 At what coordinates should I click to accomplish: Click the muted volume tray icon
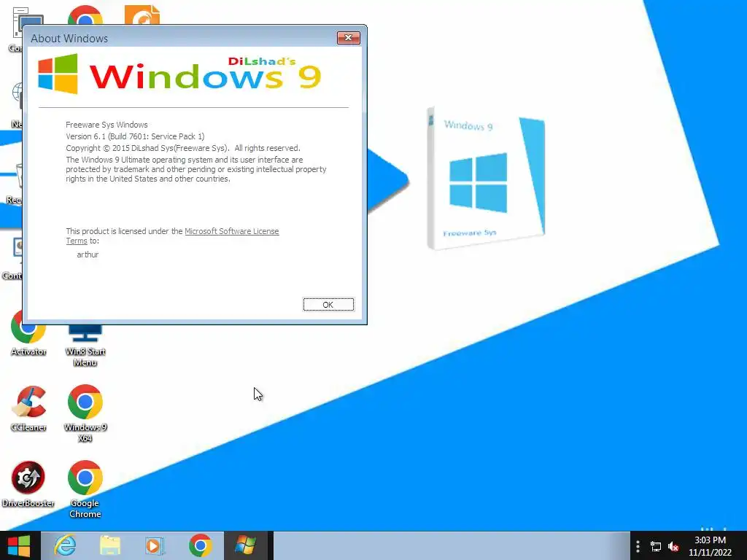(673, 547)
